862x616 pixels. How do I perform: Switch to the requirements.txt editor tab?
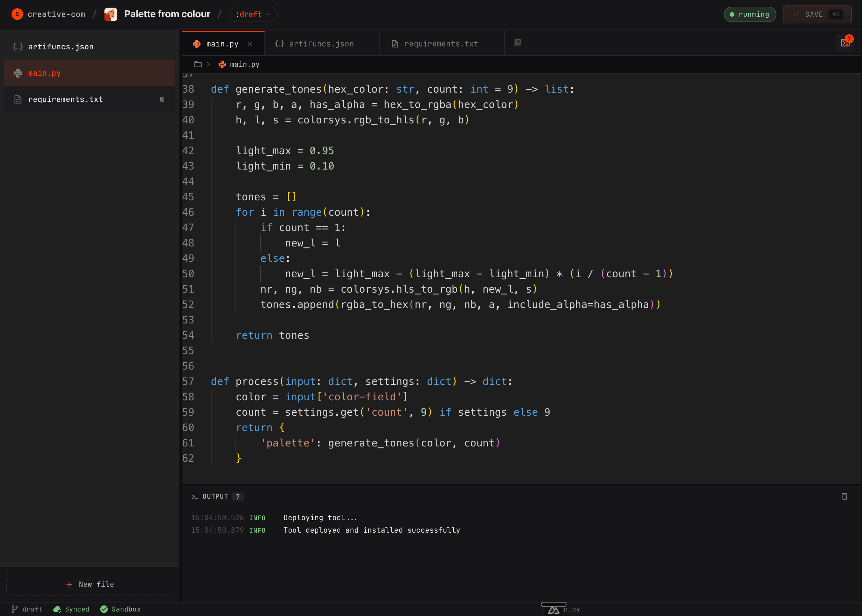click(x=442, y=44)
